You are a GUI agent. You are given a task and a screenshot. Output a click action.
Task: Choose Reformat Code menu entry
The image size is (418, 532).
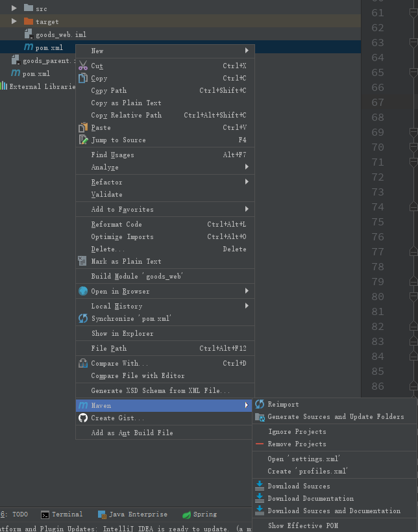click(x=165, y=224)
